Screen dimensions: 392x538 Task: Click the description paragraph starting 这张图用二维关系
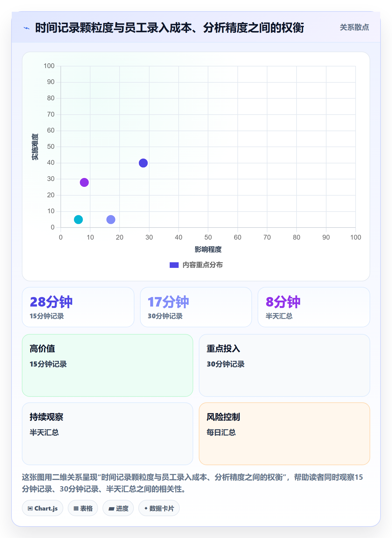pos(192,483)
